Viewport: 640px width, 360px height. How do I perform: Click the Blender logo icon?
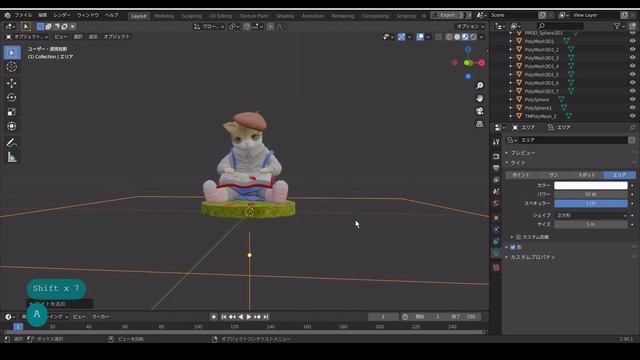click(x=7, y=15)
